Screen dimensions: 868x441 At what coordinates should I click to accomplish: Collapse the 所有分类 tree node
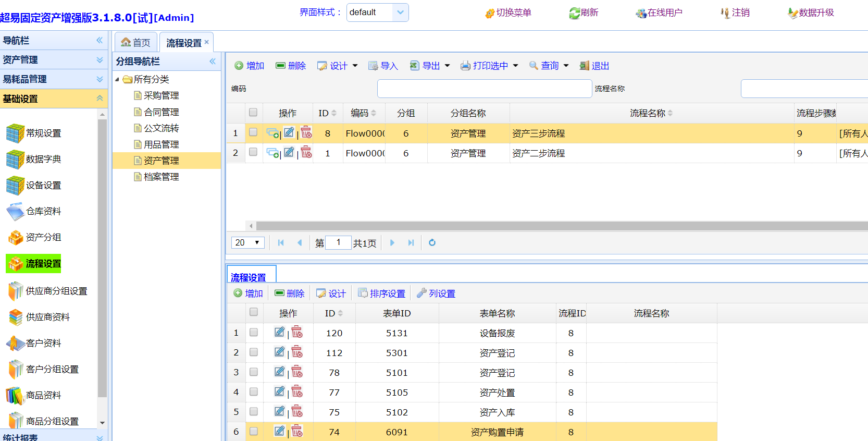[x=117, y=79]
